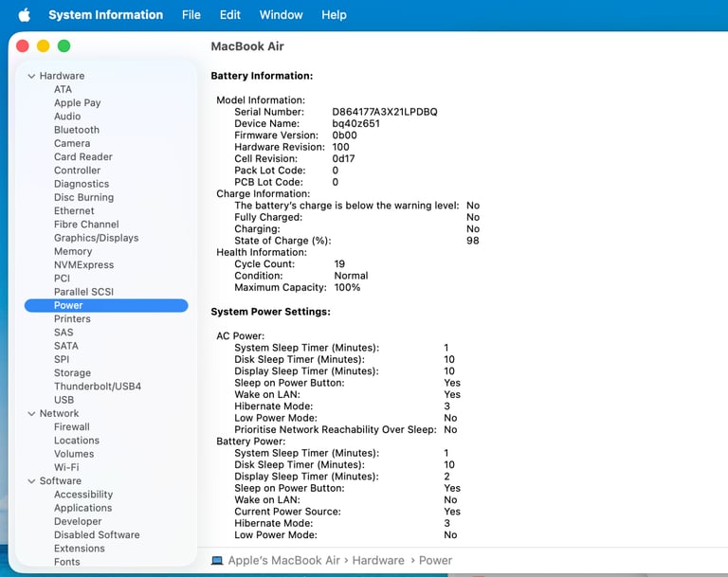Click device name bq40z651 value
The image size is (728, 577).
(355, 124)
